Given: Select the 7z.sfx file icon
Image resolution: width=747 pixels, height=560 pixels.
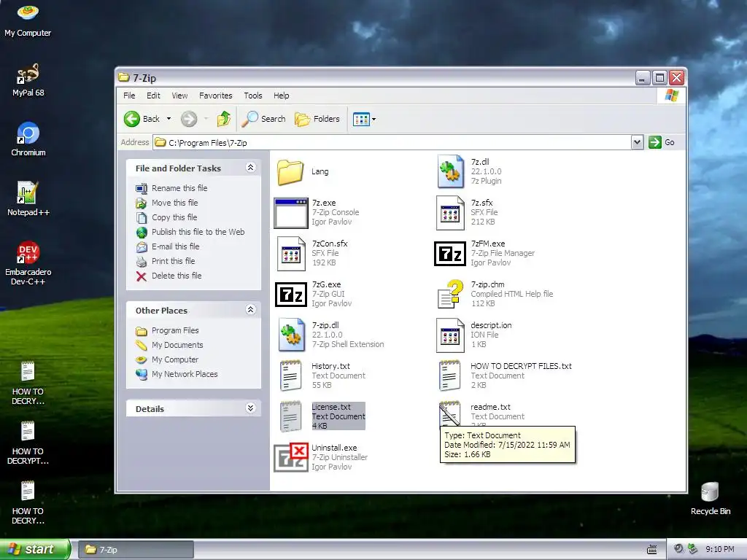Looking at the screenshot, I should point(450,213).
